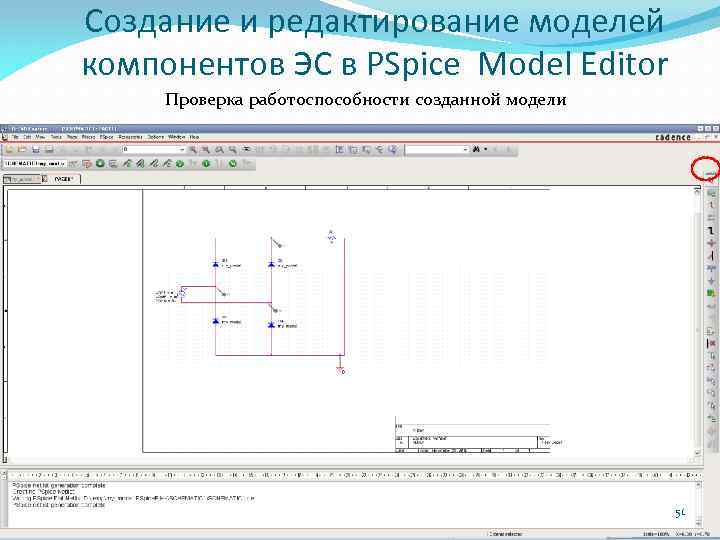720x540 pixels.
Task: Click the items selected status bar text
Action: click(x=505, y=534)
